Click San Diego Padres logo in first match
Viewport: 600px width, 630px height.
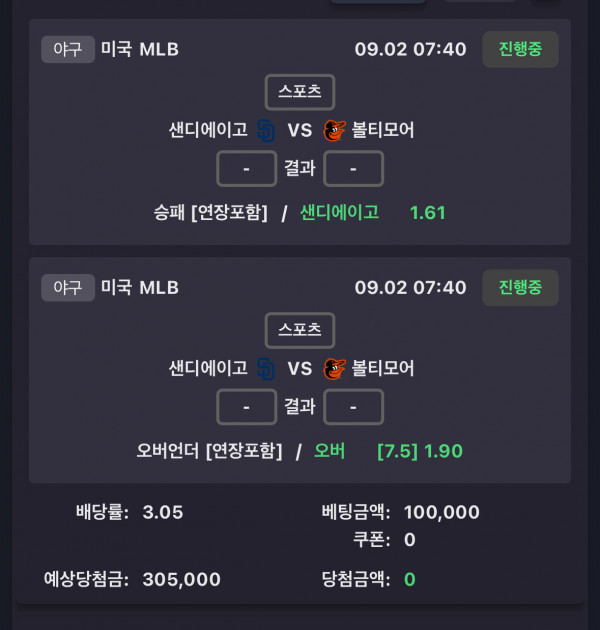tap(266, 131)
